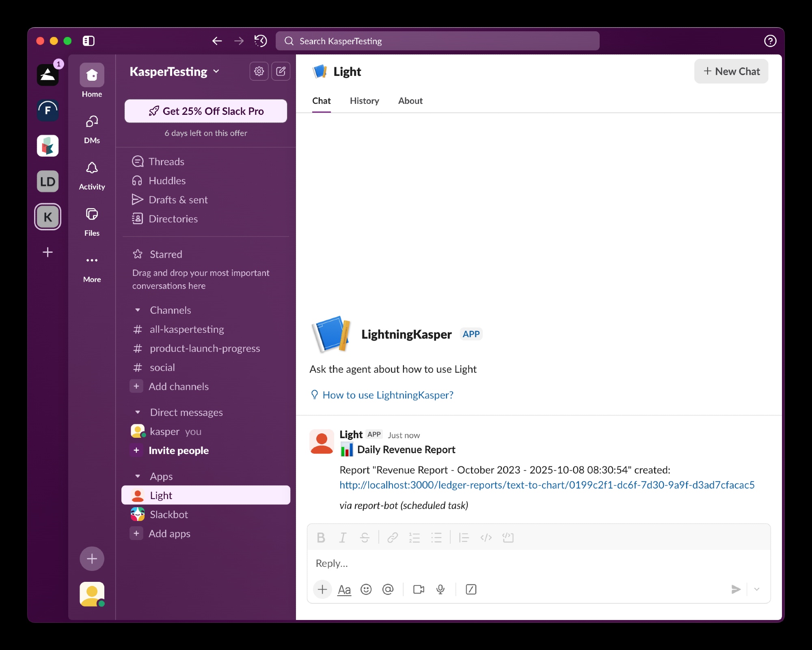Open the product-launch-progress channel
The image size is (812, 650).
[x=206, y=348]
